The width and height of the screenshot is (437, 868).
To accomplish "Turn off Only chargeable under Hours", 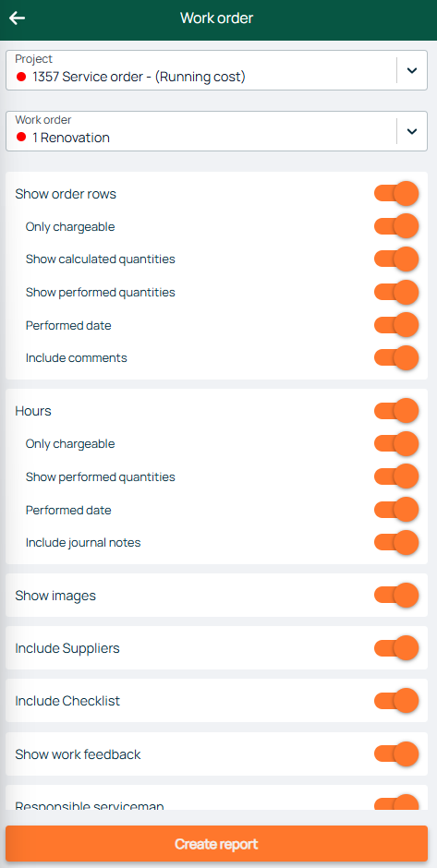I will tap(396, 444).
